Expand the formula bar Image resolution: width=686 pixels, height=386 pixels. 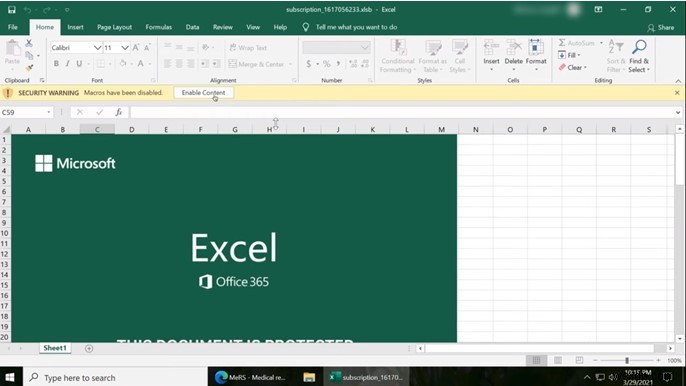tap(678, 112)
